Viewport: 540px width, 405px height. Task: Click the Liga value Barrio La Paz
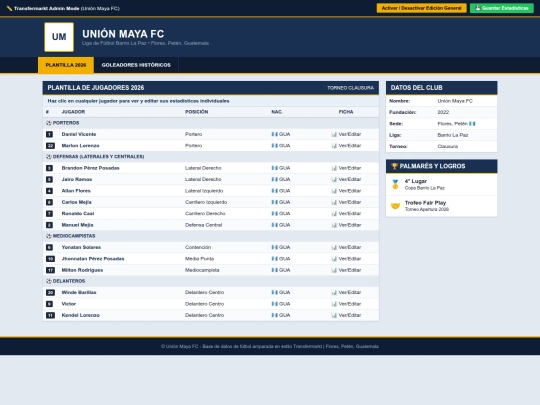tap(453, 135)
